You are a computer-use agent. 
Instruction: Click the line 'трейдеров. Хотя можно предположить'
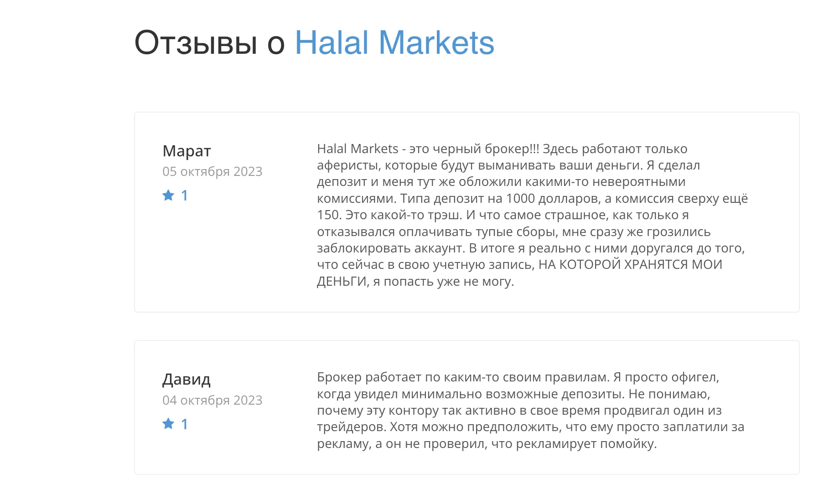coord(531,427)
